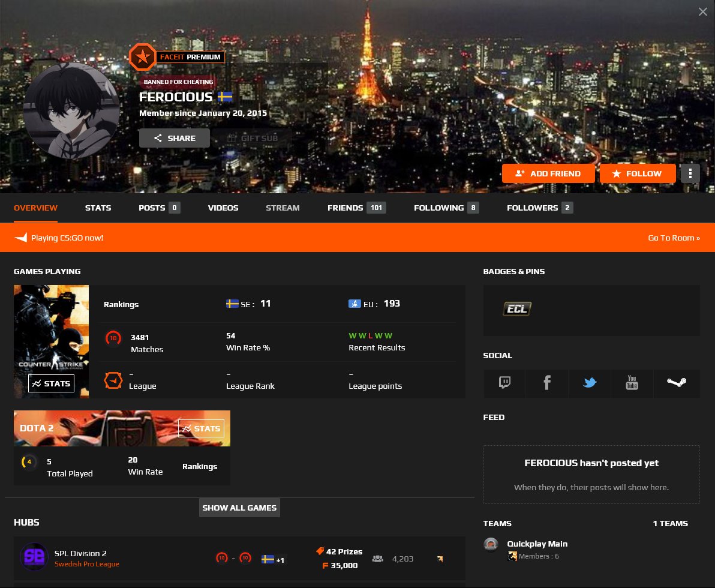Click the League hexagon icon
Viewport: 715px width, 588px height.
pyautogui.click(x=113, y=380)
